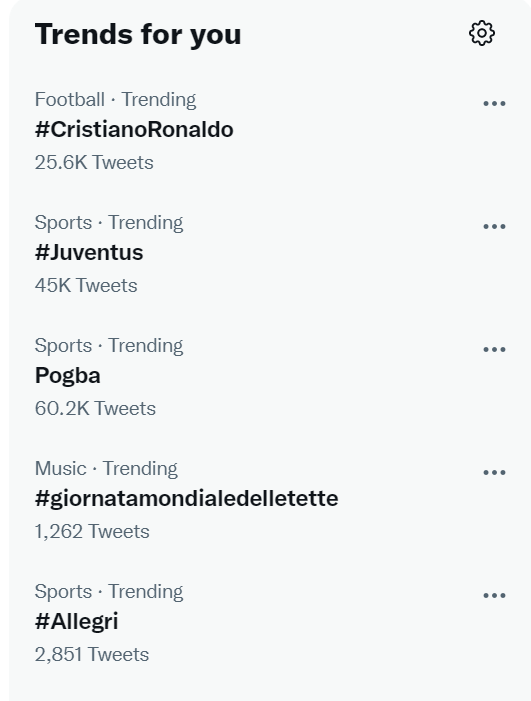This screenshot has width=531, height=701.
Task: Open the #Allegri trending hashtag
Action: click(76, 622)
